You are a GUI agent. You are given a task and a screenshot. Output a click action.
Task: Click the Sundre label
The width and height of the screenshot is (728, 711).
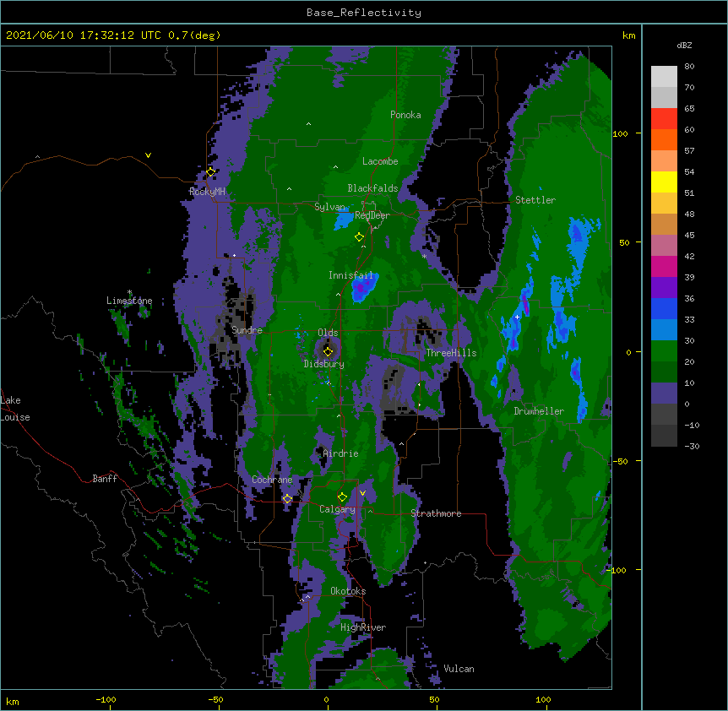tap(247, 330)
